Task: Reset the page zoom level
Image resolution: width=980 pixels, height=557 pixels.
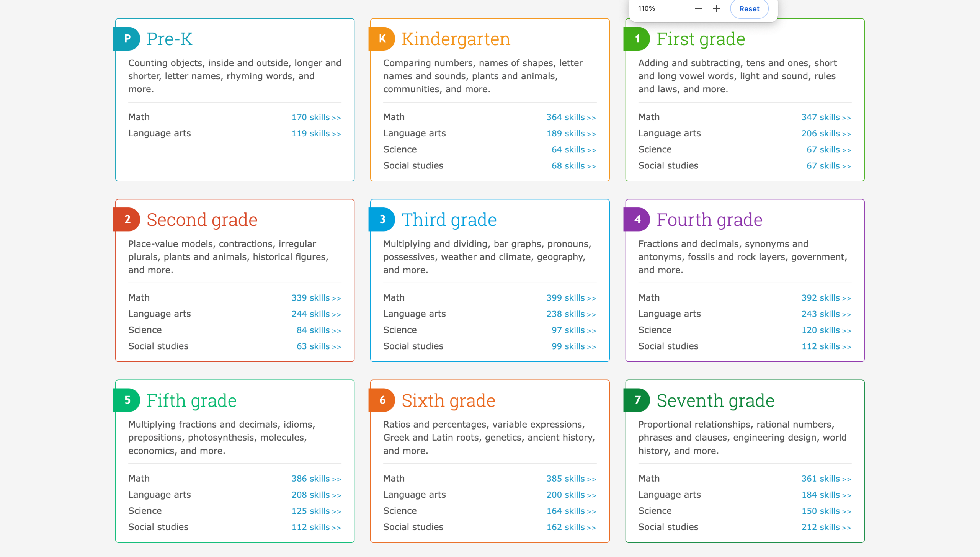Action: (749, 9)
